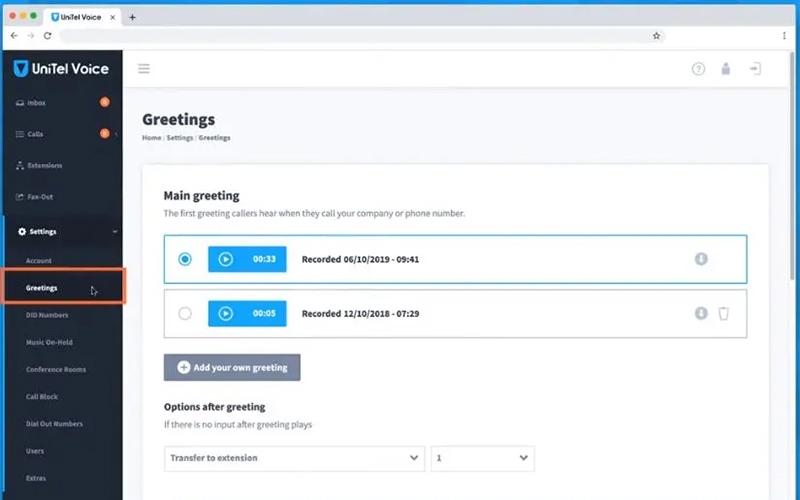Download the 00:33 greeting recording
Image resolution: width=800 pixels, height=500 pixels.
tap(701, 259)
